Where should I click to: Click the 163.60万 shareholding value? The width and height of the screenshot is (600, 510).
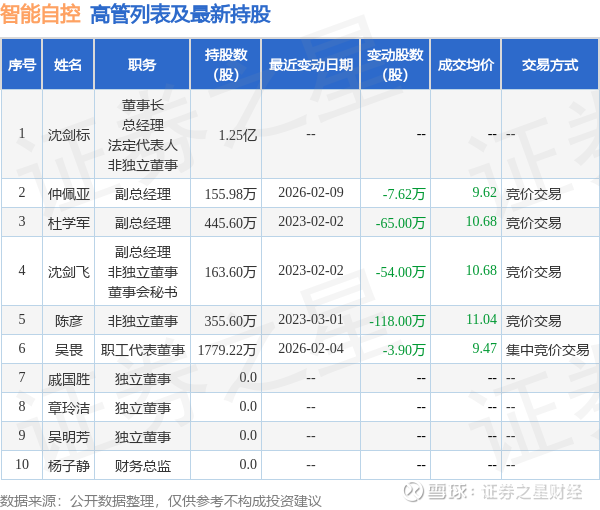pos(230,272)
